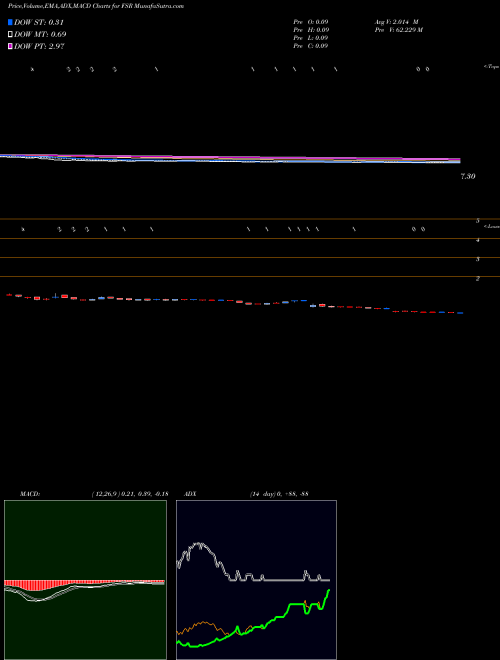This screenshot has width=500, height=660.
Task: Select the 'DOW MT: 0.69' legend text
Action: coord(40,34)
